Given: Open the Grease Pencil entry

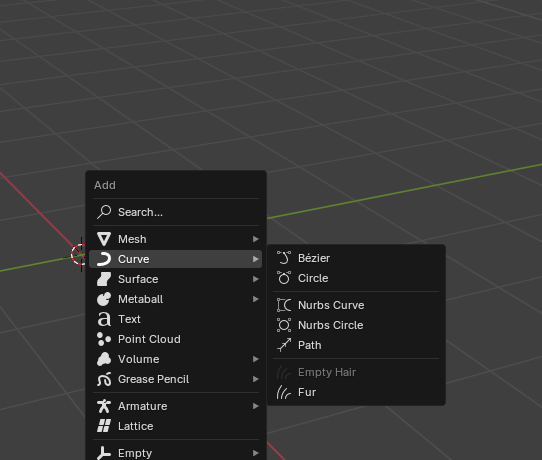Looking at the screenshot, I should pos(176,379).
